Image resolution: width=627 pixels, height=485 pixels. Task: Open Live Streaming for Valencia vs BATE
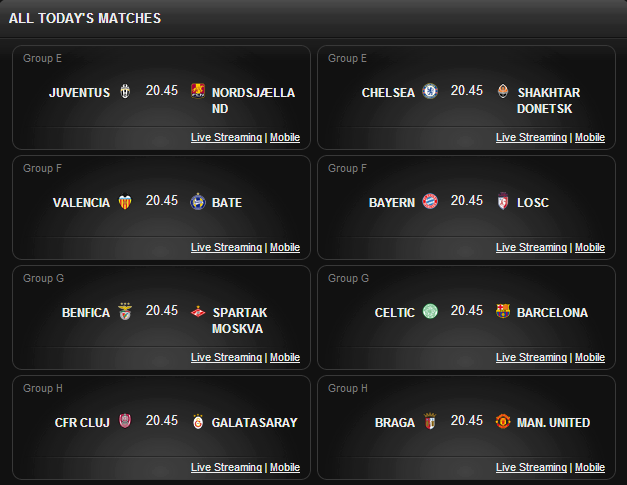pos(226,248)
